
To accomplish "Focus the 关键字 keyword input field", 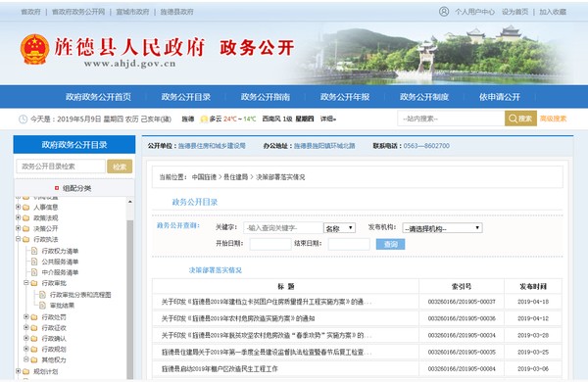I will pyautogui.click(x=283, y=228).
